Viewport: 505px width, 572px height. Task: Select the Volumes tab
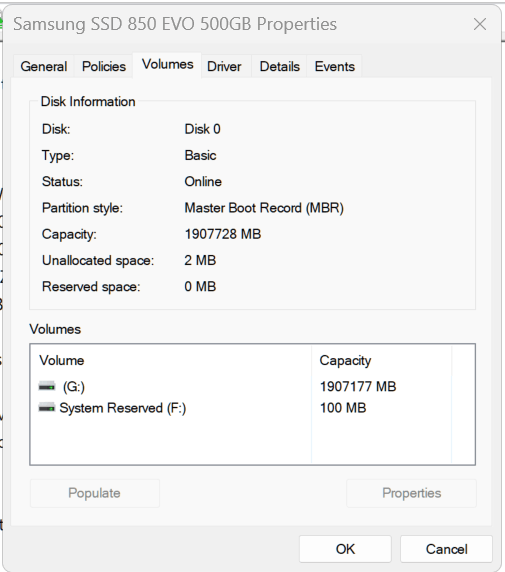pos(167,65)
